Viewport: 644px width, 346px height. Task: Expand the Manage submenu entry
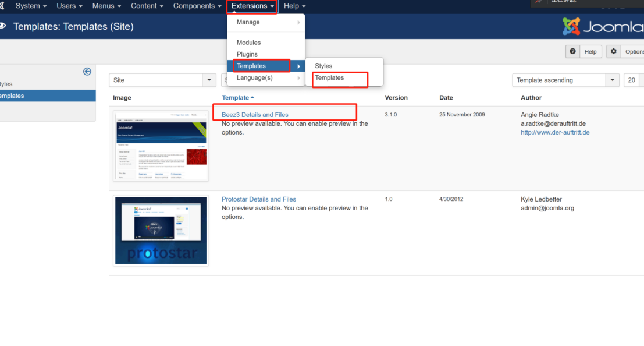pyautogui.click(x=266, y=22)
